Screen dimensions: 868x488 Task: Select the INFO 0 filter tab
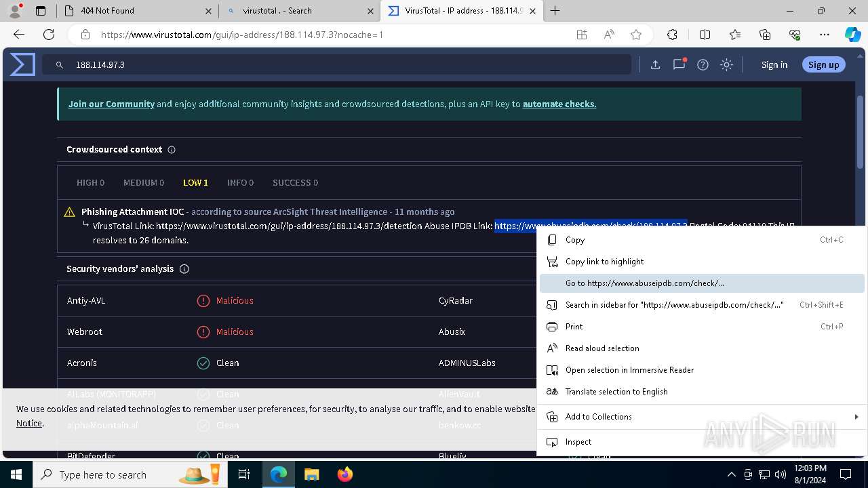(240, 183)
